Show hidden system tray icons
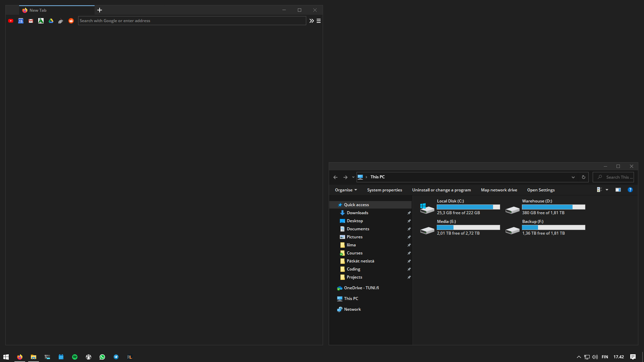 tap(579, 357)
